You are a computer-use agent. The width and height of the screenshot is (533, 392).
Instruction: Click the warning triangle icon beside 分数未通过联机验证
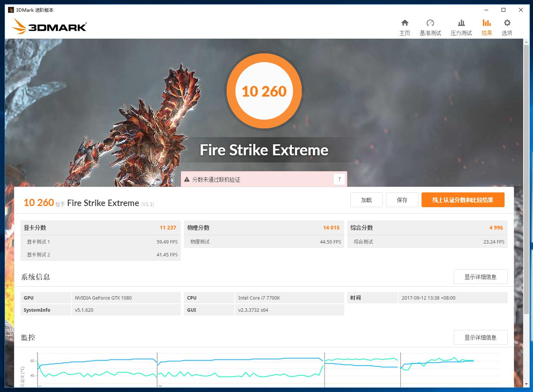(187, 180)
